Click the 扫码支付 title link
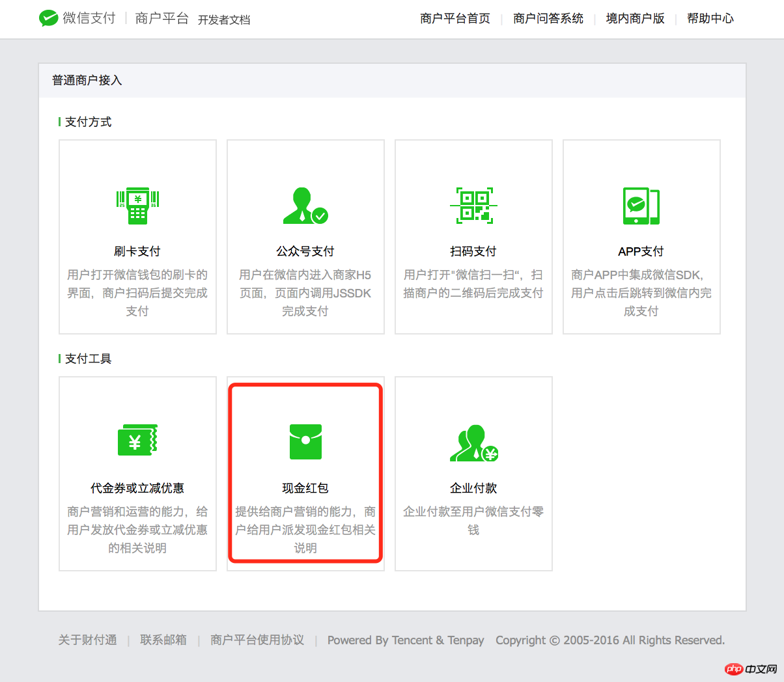Viewport: 784px width, 682px height. point(473,251)
